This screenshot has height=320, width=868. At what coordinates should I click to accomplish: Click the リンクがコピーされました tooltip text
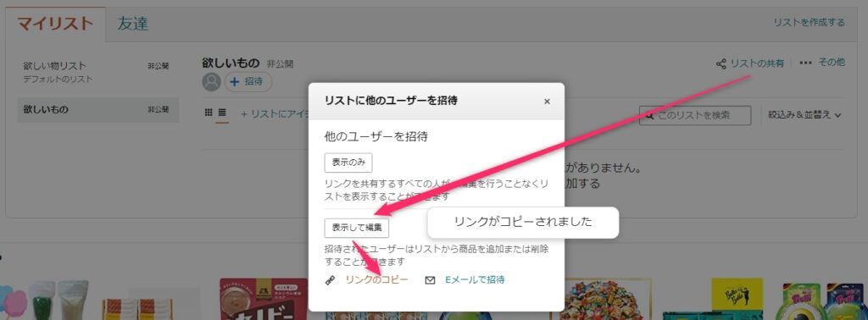[523, 222]
